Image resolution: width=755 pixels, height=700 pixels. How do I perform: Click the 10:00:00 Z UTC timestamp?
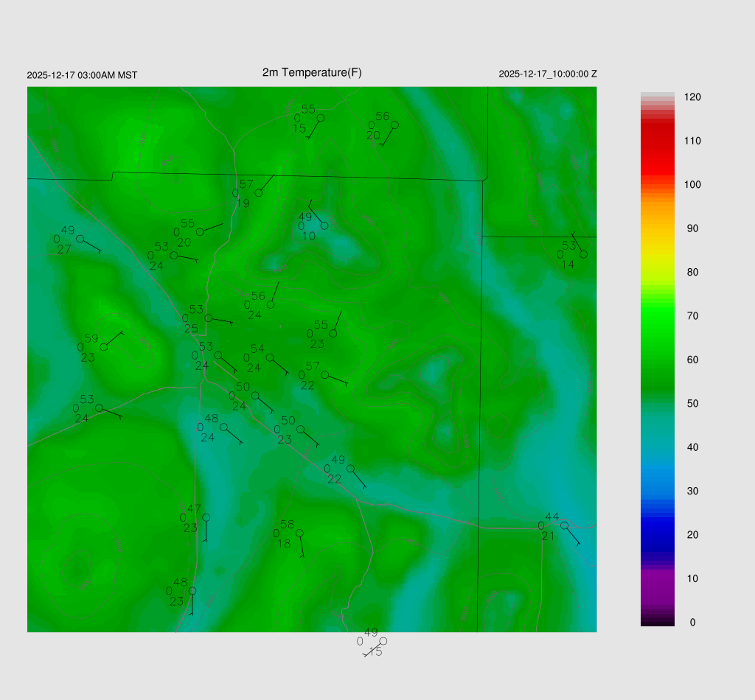point(548,74)
